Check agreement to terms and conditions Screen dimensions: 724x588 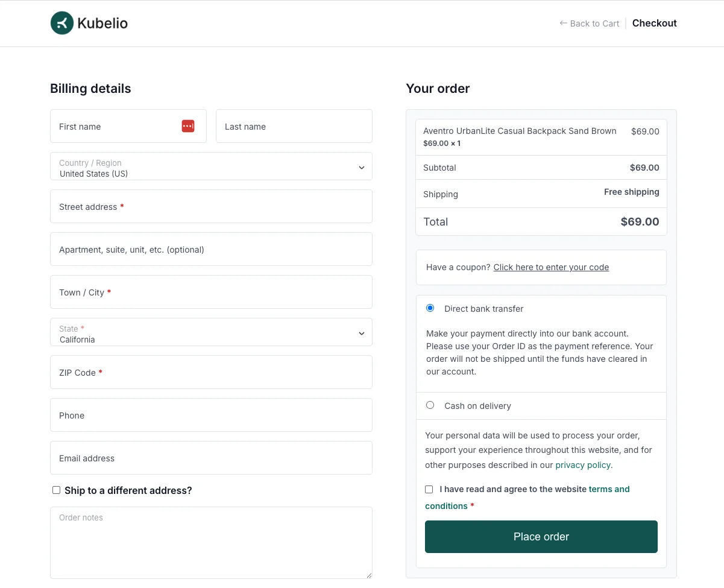pos(429,489)
